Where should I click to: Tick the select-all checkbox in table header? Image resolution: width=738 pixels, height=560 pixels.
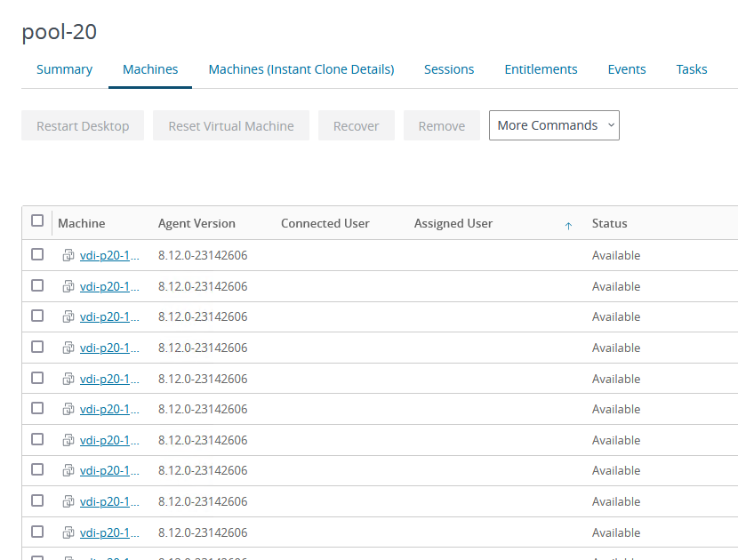click(37, 220)
